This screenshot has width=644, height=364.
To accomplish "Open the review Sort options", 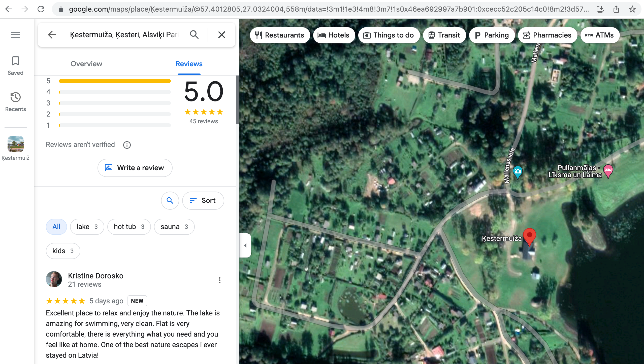I will 203,200.
